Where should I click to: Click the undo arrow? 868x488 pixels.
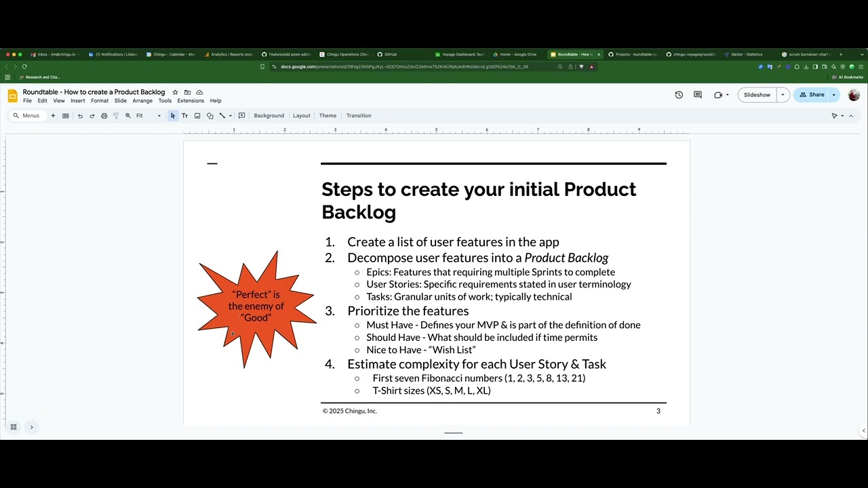click(80, 116)
